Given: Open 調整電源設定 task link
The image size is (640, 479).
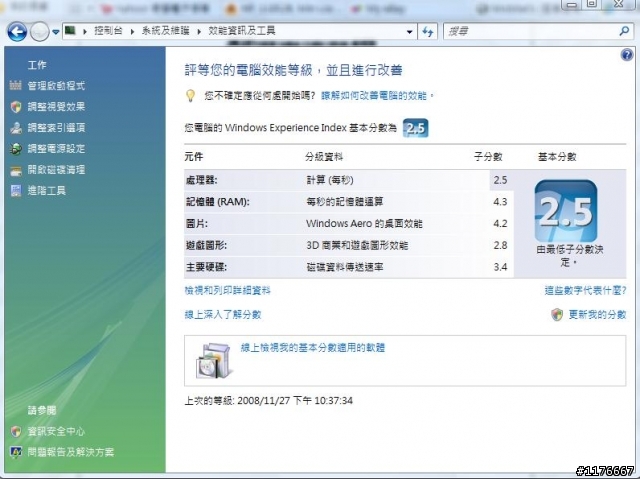Looking at the screenshot, I should point(56,149).
